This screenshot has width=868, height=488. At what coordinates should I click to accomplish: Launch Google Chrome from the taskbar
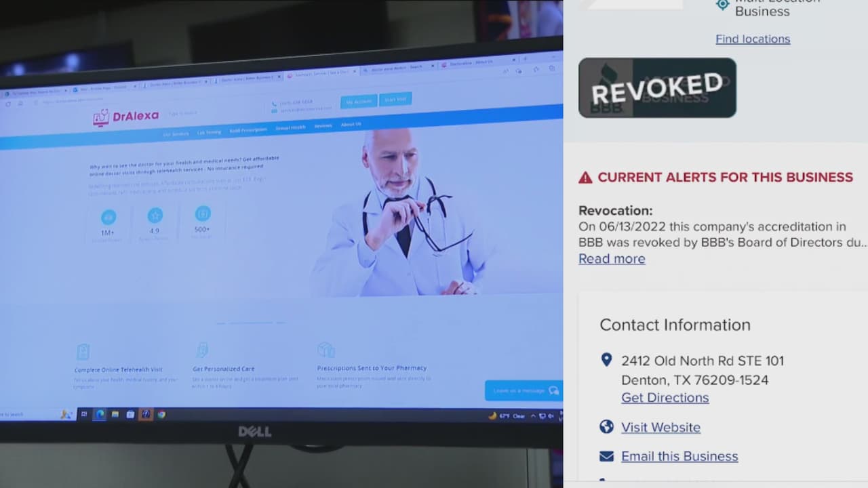pyautogui.click(x=161, y=414)
